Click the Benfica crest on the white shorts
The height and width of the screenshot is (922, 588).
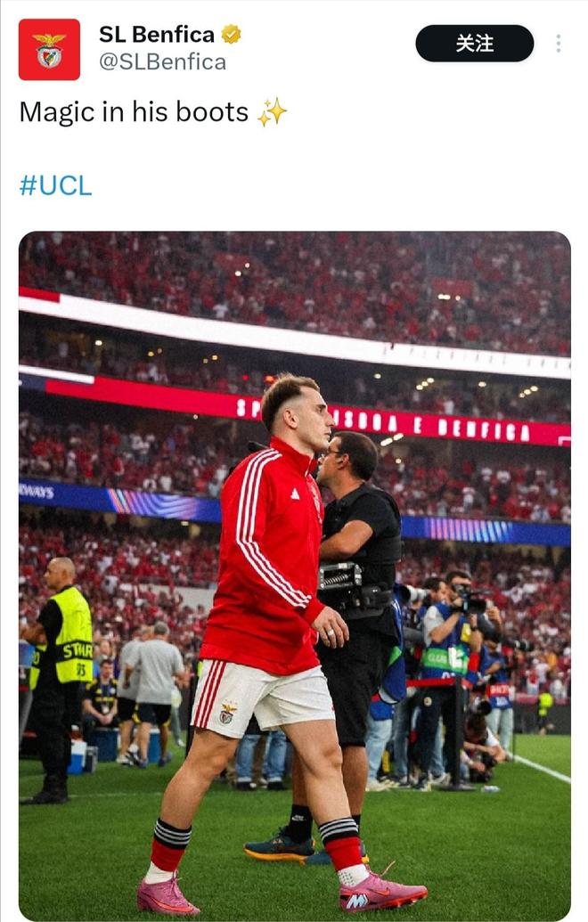coord(228,713)
